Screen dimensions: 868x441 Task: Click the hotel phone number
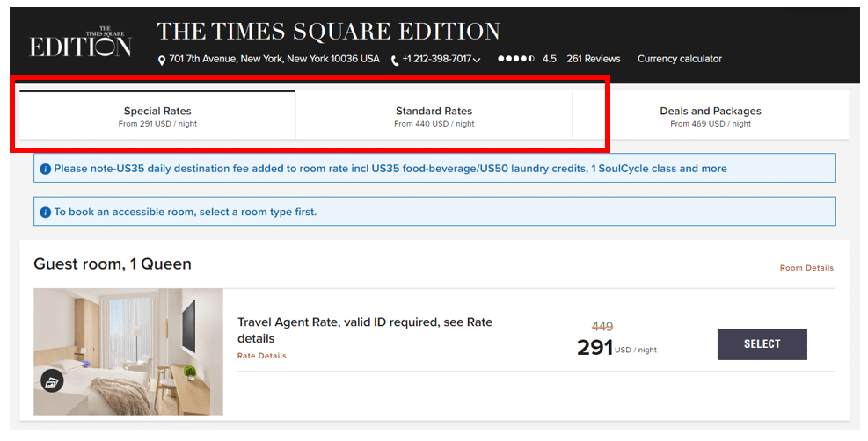coord(437,59)
